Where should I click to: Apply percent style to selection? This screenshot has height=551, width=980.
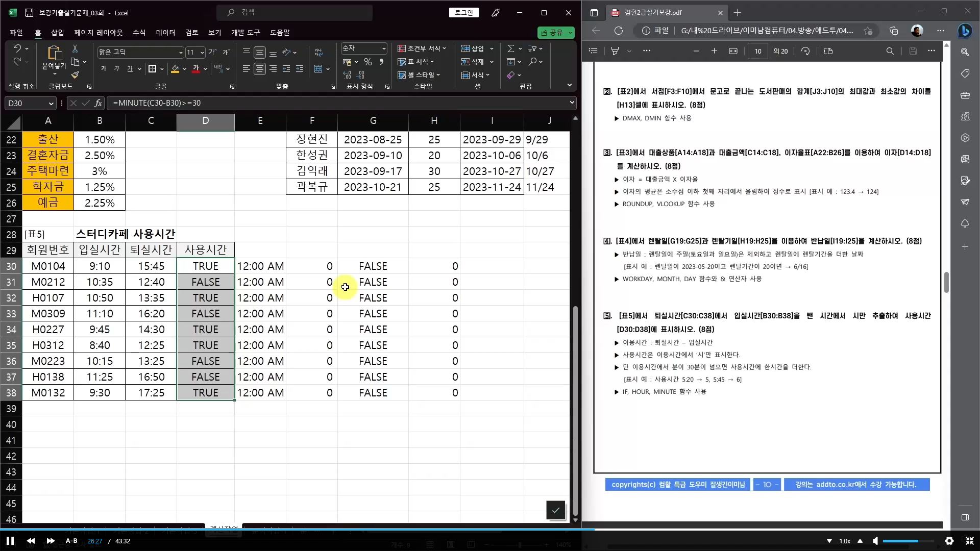367,62
